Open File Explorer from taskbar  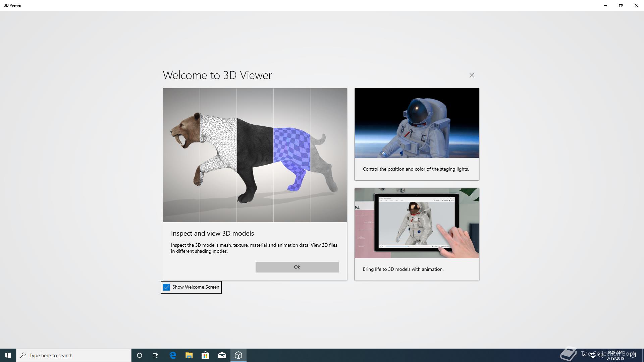pyautogui.click(x=189, y=355)
